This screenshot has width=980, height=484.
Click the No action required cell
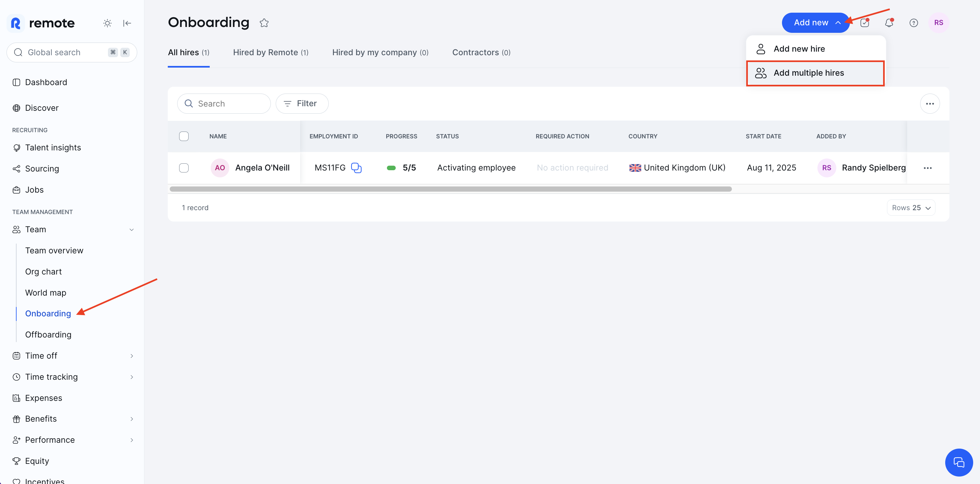coord(572,168)
